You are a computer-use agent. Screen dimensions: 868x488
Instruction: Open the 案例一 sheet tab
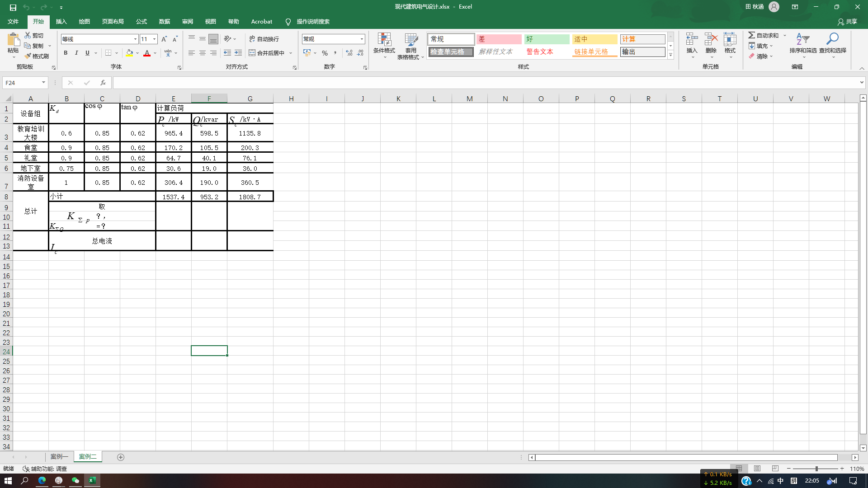[59, 457]
